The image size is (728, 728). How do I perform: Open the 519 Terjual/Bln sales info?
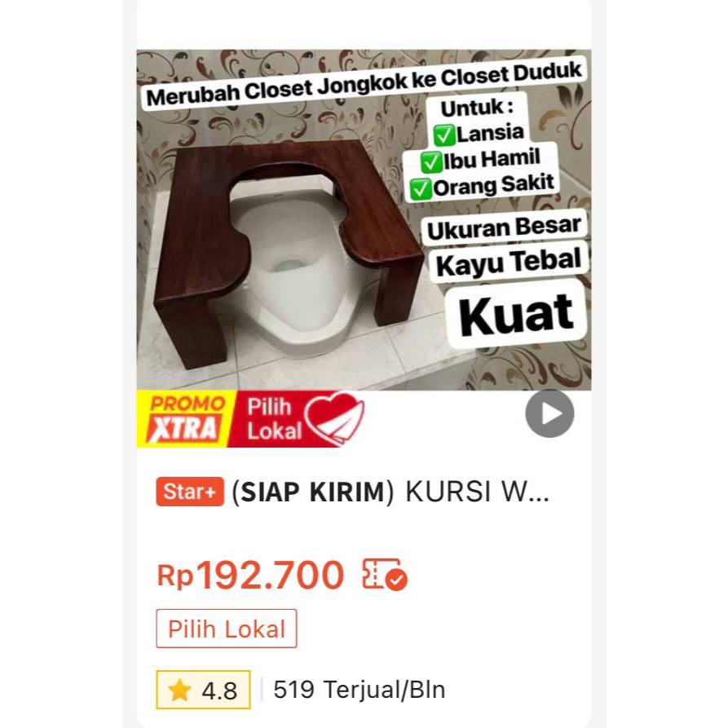360,690
